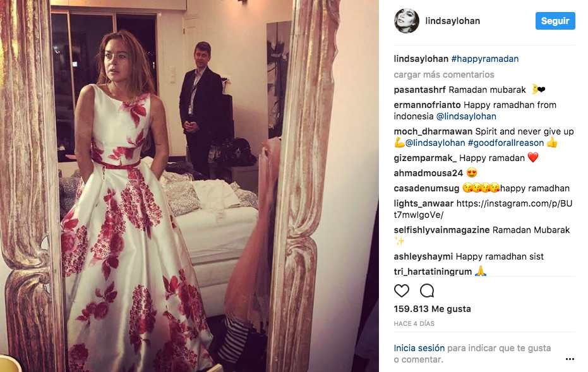Like the post with the heart icon

(x=401, y=291)
